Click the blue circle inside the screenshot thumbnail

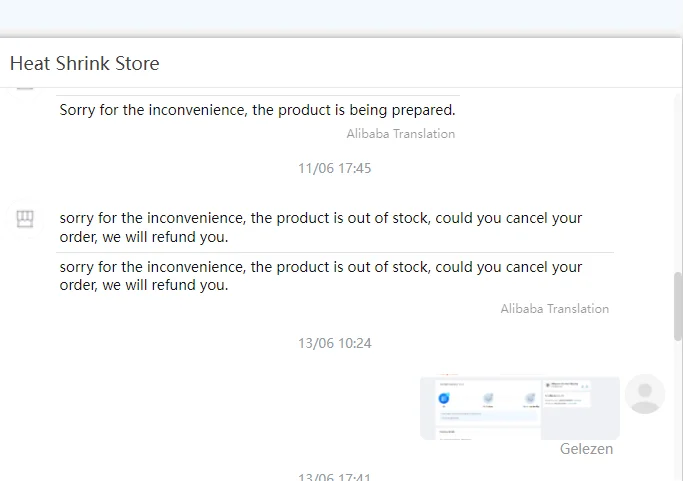(x=443, y=399)
